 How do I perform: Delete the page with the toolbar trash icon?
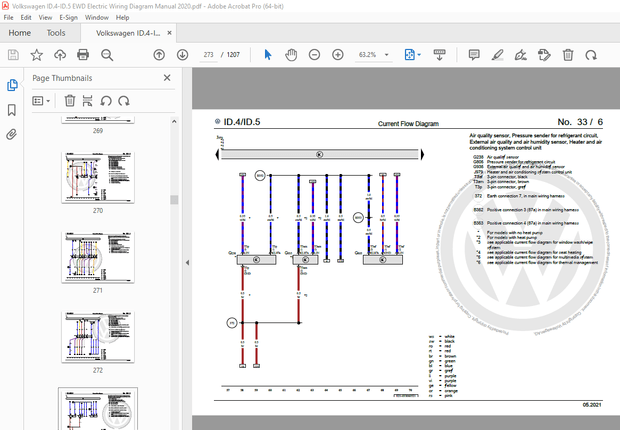point(568,55)
